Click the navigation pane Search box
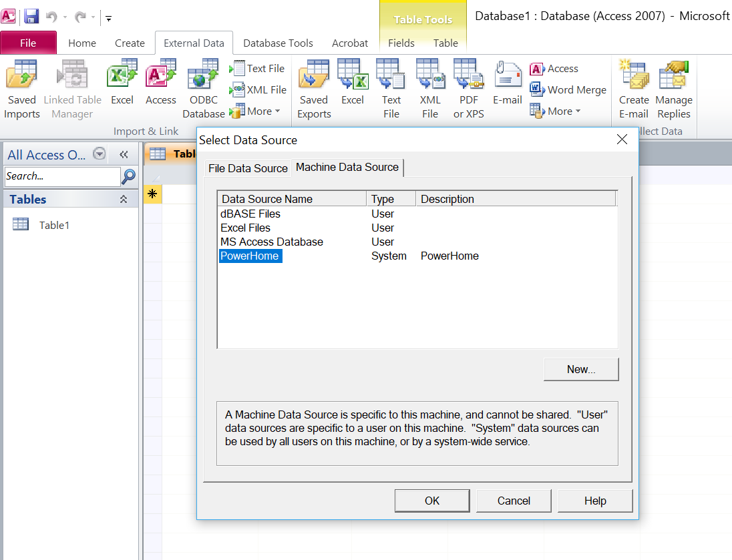 coord(62,176)
